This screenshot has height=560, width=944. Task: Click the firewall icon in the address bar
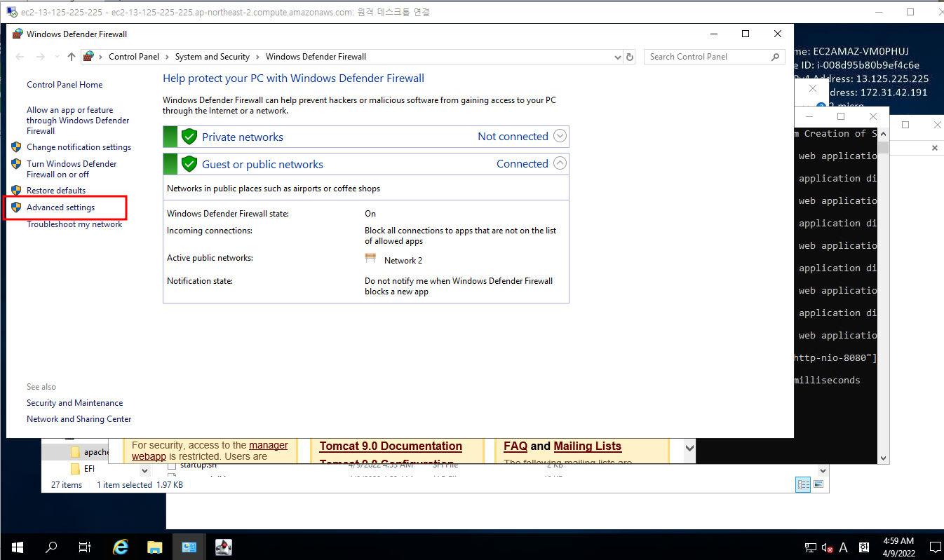(88, 57)
